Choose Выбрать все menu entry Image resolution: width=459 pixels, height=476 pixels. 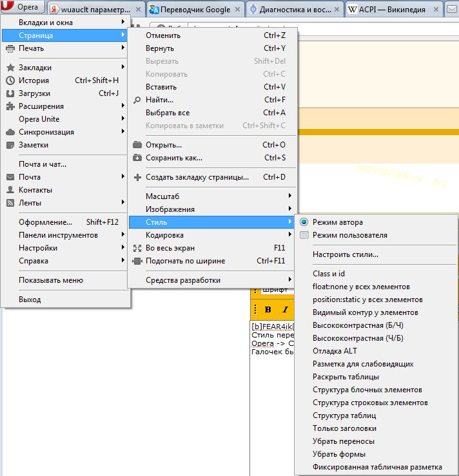pos(211,113)
